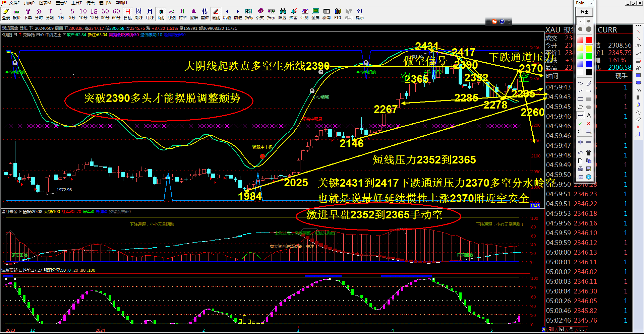The height and width of the screenshot is (334, 644).
Task: Open the 评测 evaluation icon
Action: [x=304, y=14]
